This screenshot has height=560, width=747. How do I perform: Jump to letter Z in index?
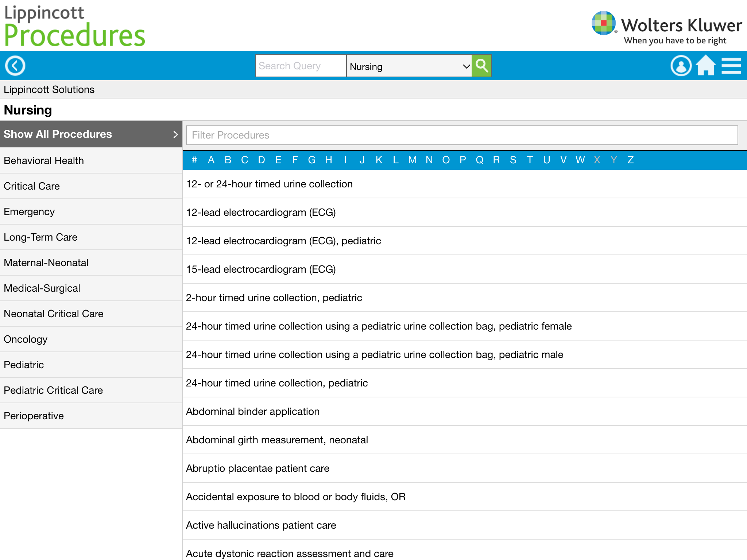coord(631,160)
